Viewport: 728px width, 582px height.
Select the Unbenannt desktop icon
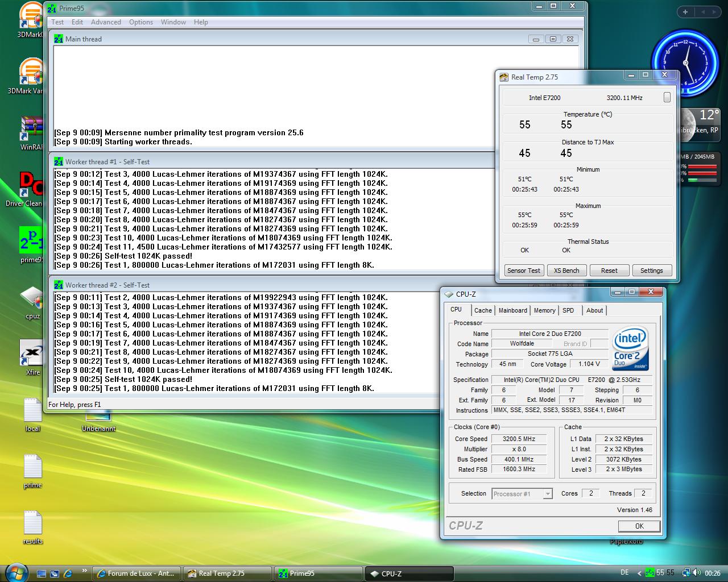coord(98,423)
